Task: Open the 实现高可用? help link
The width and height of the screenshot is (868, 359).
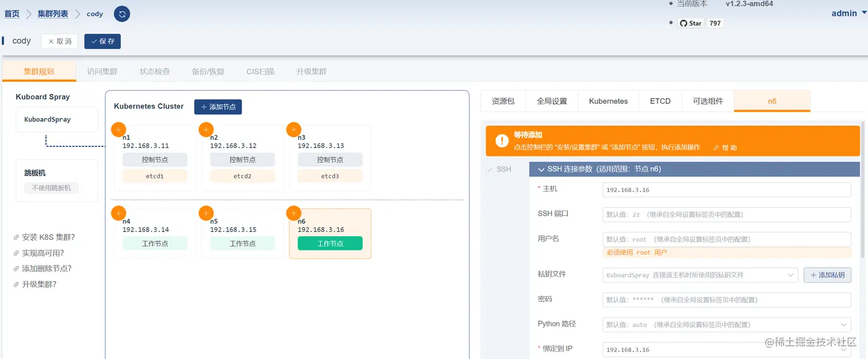Action: pos(38,253)
